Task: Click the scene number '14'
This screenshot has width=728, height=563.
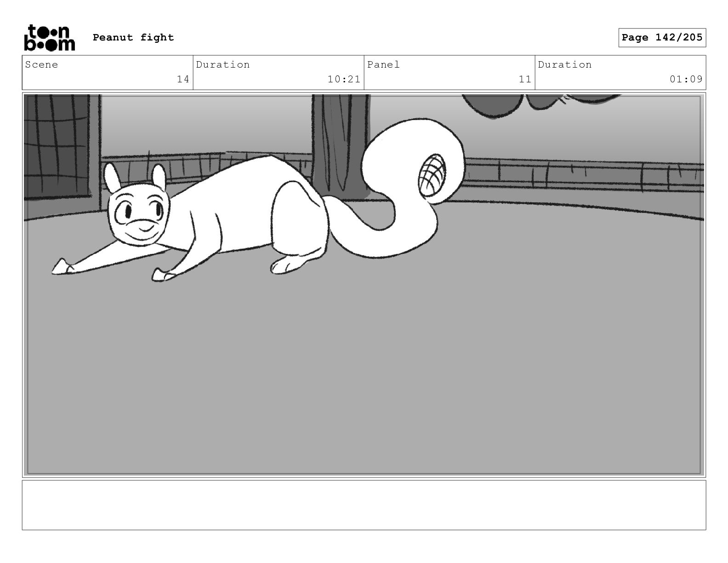Action: pyautogui.click(x=183, y=79)
